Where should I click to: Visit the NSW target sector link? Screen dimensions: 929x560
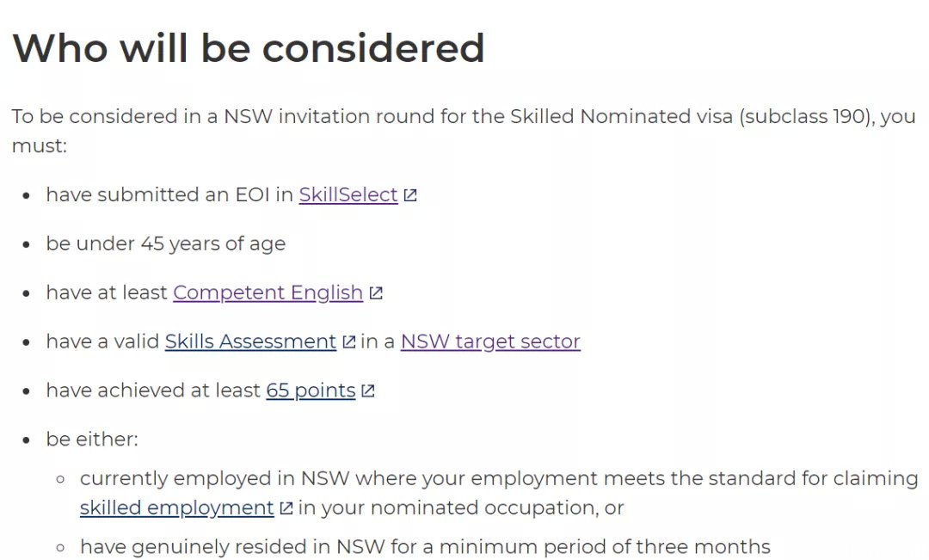(x=490, y=342)
